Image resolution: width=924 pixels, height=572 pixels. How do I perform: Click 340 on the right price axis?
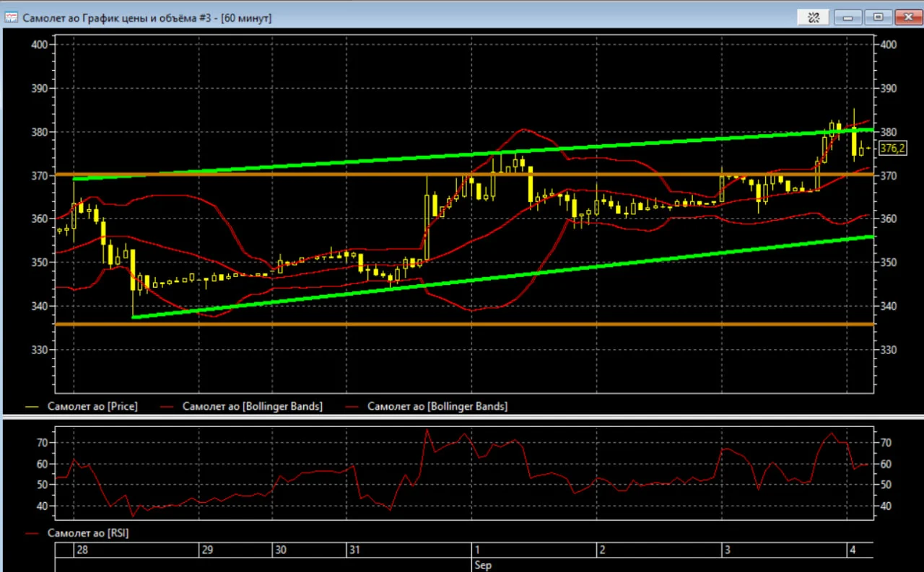[887, 306]
